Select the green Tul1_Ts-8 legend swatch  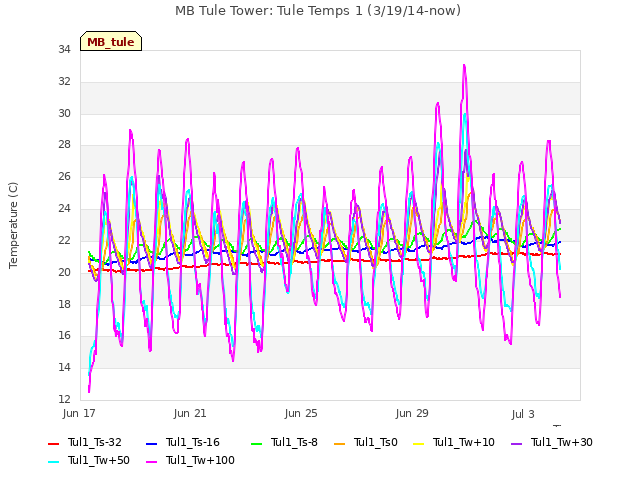(x=256, y=444)
